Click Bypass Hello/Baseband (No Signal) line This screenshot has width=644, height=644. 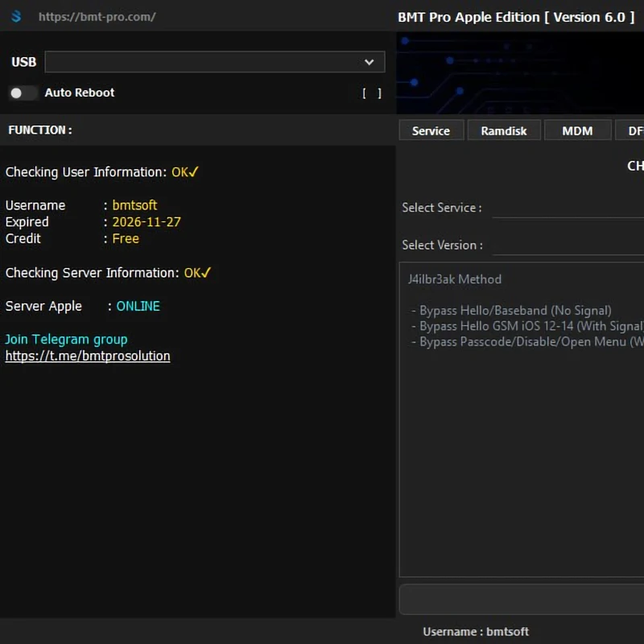coord(511,311)
